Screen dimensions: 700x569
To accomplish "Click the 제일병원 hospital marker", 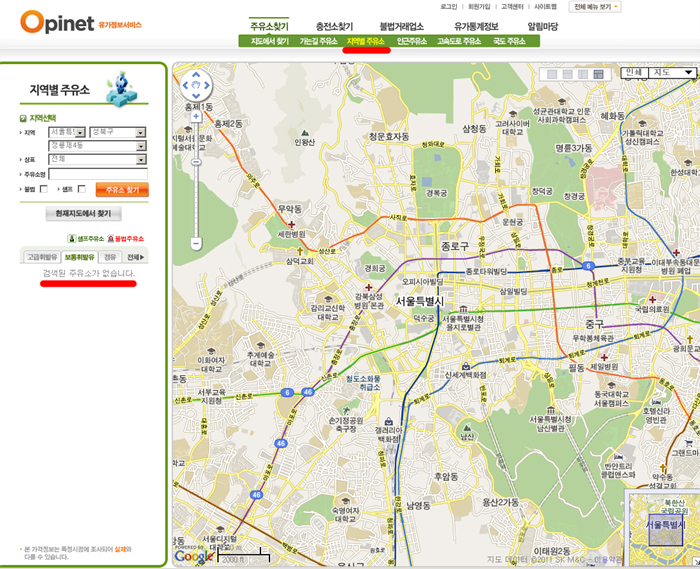I will 604,357.
